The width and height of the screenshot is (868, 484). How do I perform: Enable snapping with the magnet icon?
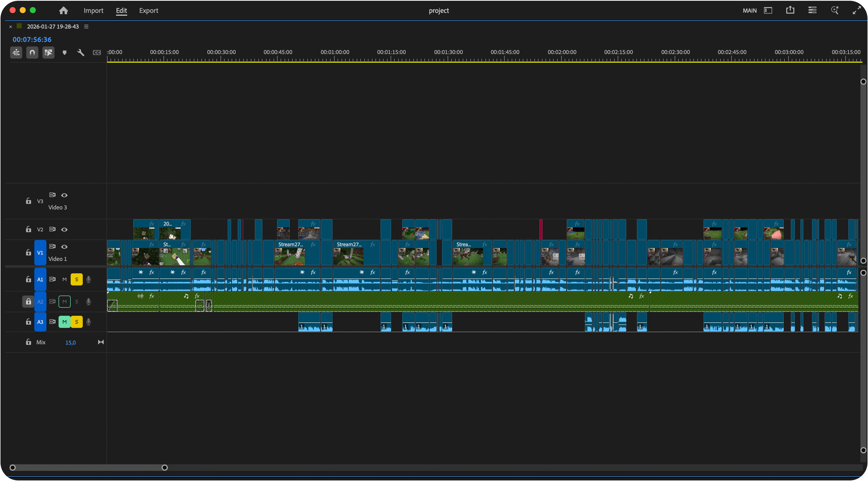32,53
